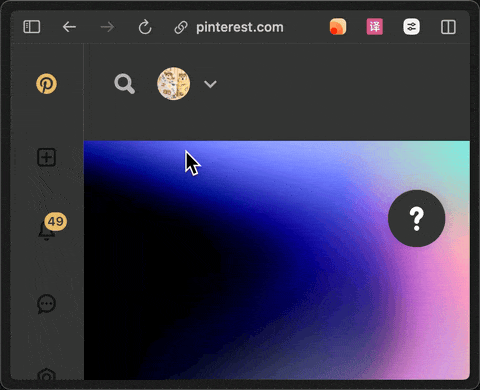Open the Pinterest search magnifier

(125, 84)
